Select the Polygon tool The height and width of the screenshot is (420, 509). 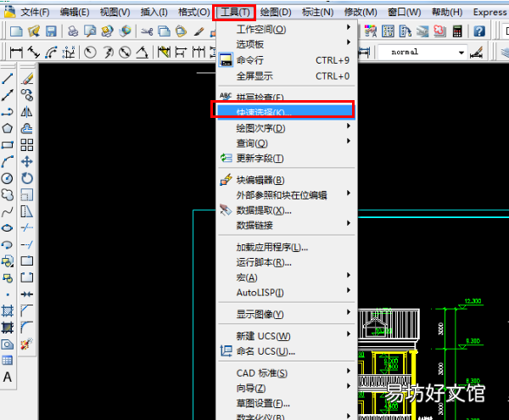(x=7, y=128)
